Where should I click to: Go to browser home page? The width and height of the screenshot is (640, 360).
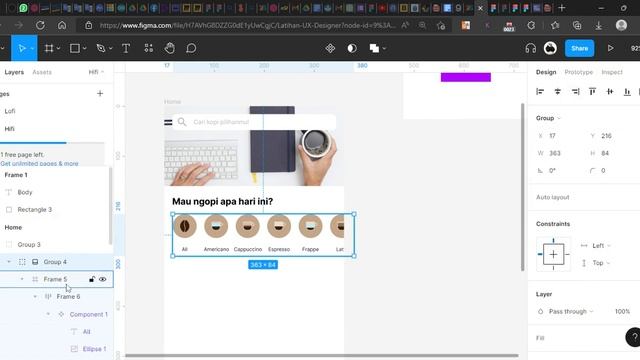point(62,25)
